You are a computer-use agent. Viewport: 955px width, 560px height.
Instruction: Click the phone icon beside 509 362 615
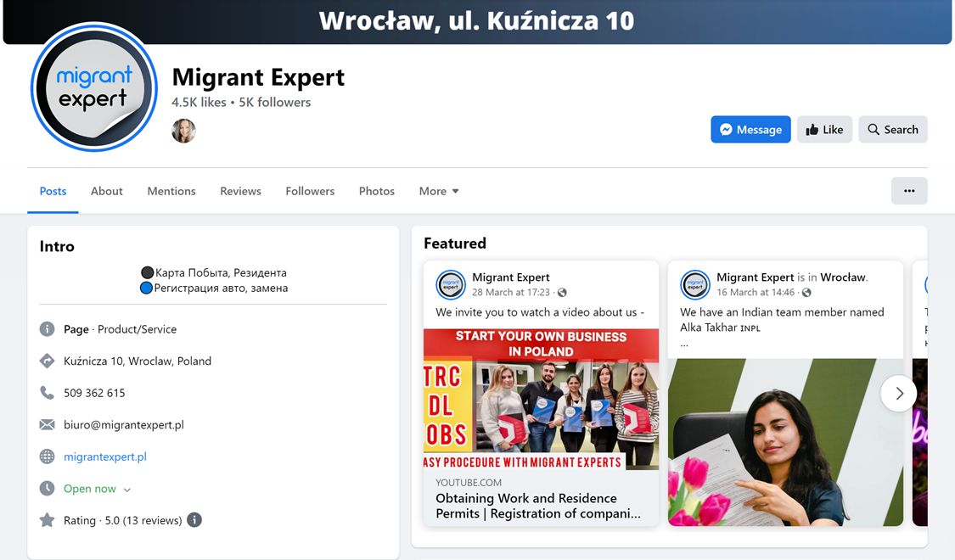click(x=47, y=393)
